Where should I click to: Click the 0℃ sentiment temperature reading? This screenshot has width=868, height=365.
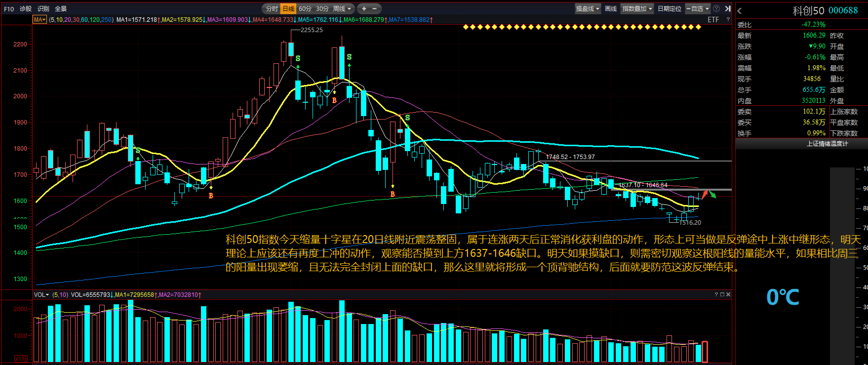click(x=783, y=297)
